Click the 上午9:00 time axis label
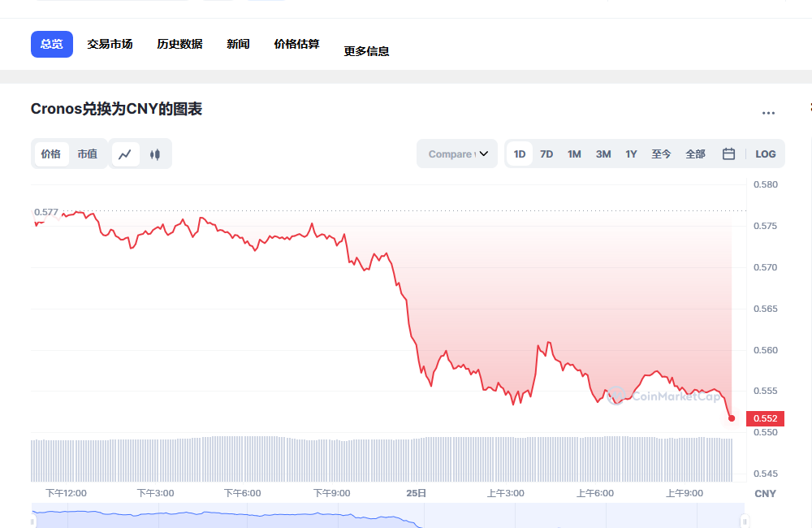 [684, 493]
